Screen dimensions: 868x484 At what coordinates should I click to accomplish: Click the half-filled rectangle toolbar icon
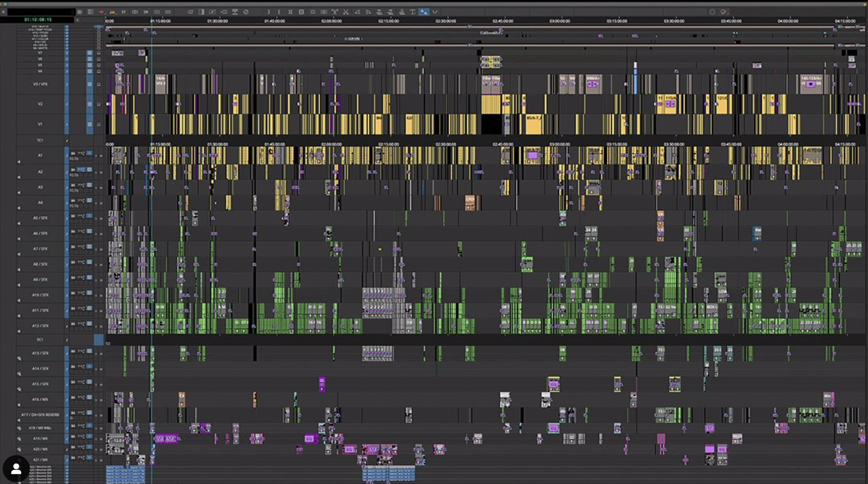[201, 11]
